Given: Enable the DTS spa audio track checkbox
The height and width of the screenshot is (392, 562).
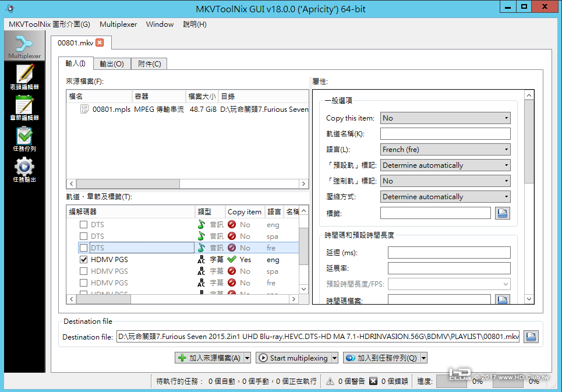Looking at the screenshot, I should pos(83,236).
